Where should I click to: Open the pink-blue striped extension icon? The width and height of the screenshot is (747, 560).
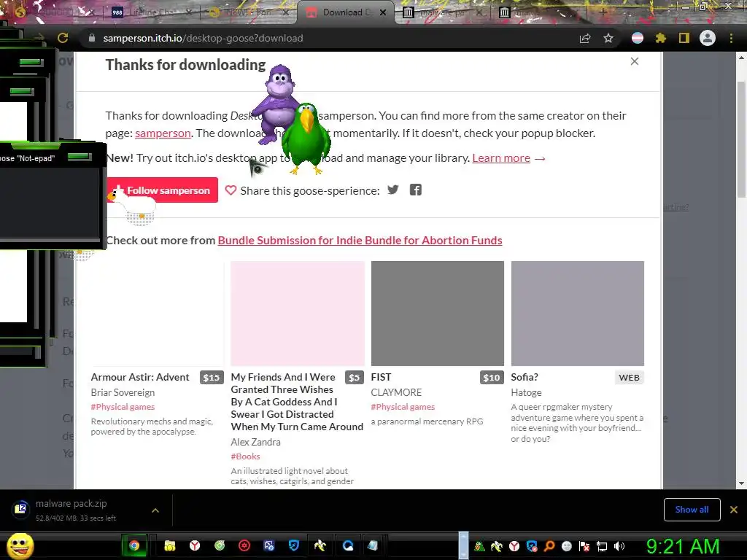(x=638, y=38)
